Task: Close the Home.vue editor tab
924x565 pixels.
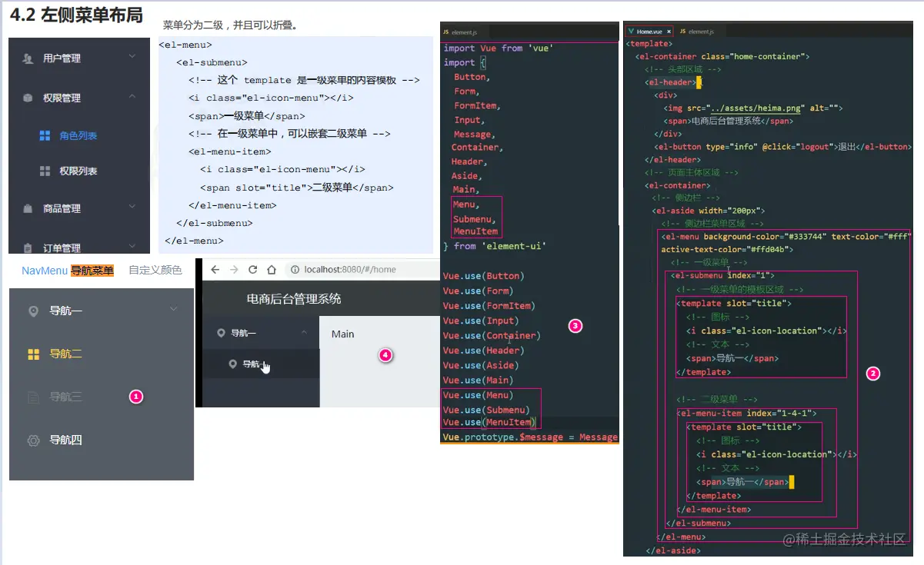Action: pos(669,32)
